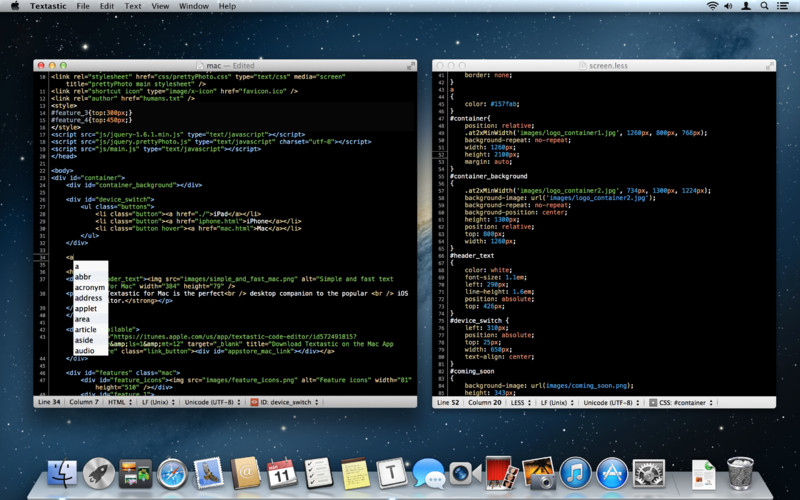Open the Help menu
This screenshot has width=800, height=500.
[x=227, y=6]
